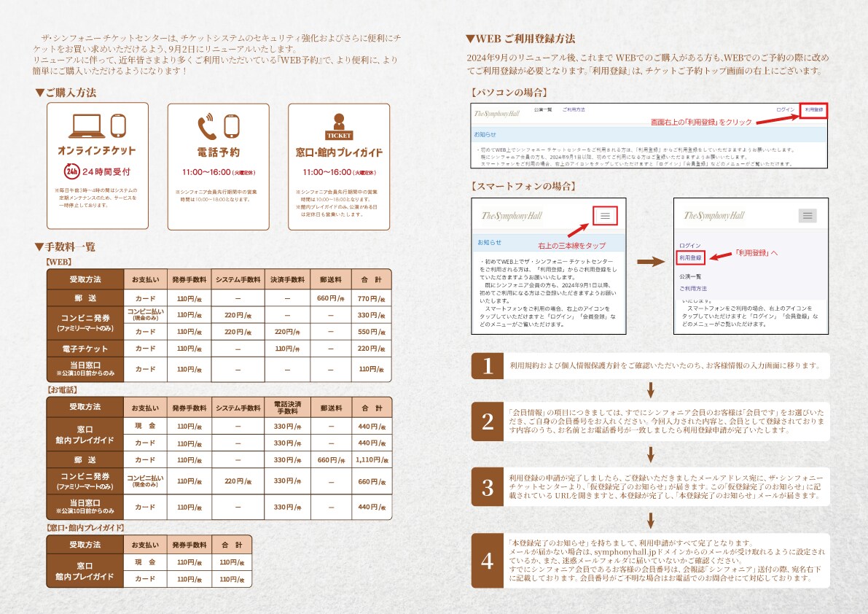Tap the red-boxed 利用登録 in the smartphone menu
This screenshot has width=868, height=614.
click(x=690, y=258)
